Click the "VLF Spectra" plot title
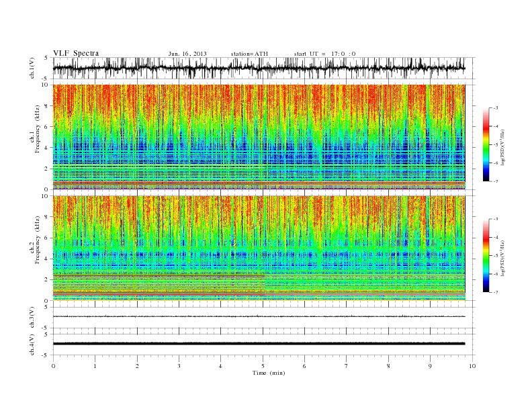The height and width of the screenshot is (411, 532). [x=76, y=53]
